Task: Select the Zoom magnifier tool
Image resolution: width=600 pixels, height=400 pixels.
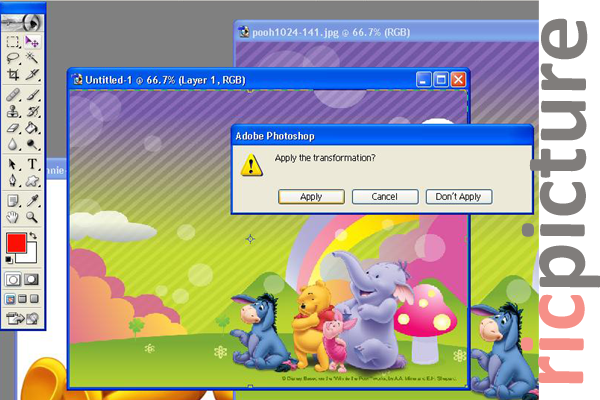Action: (32, 217)
